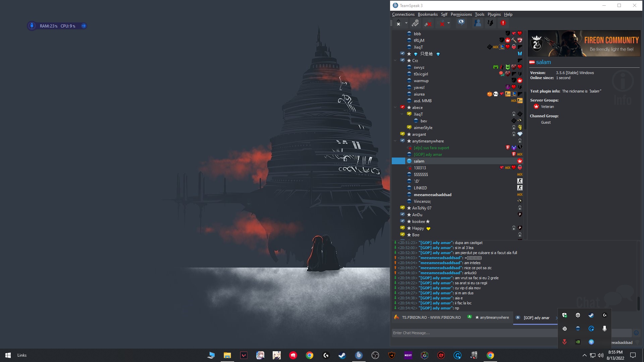The image size is (644, 362).
Task: Open OBS Studio from the taskbar
Action: (x=375, y=355)
